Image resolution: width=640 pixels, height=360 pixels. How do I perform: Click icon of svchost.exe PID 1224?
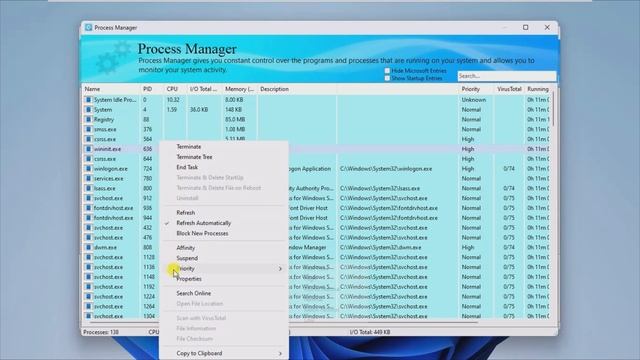(x=88, y=297)
